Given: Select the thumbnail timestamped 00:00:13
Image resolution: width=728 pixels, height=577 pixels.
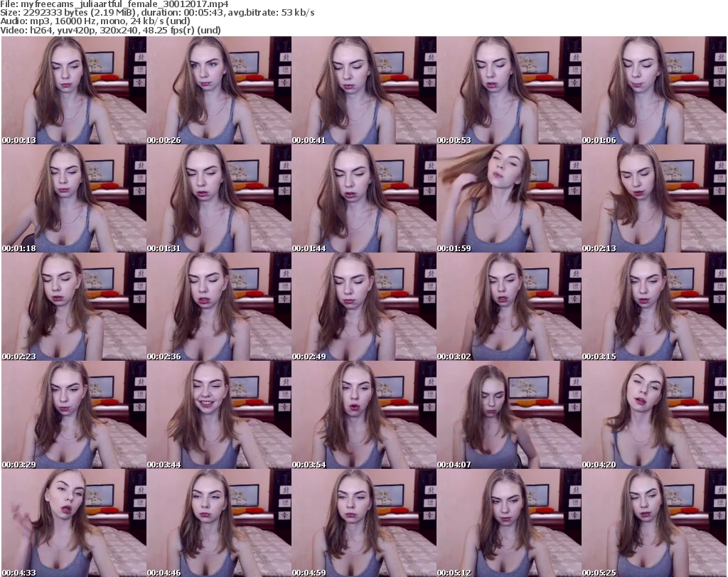Looking at the screenshot, I should tap(74, 90).
